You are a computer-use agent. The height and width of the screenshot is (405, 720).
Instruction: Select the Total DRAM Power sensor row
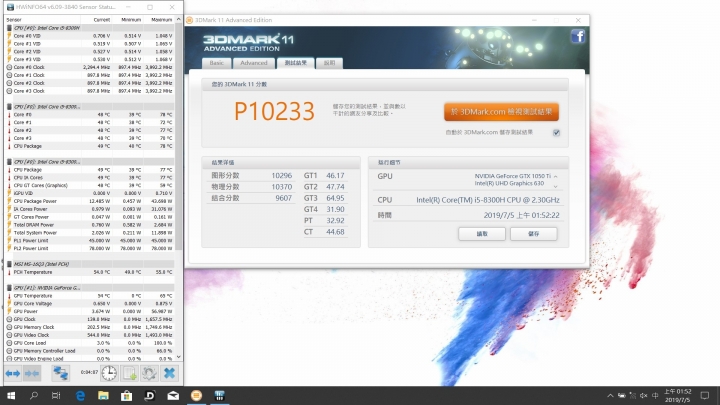point(90,225)
